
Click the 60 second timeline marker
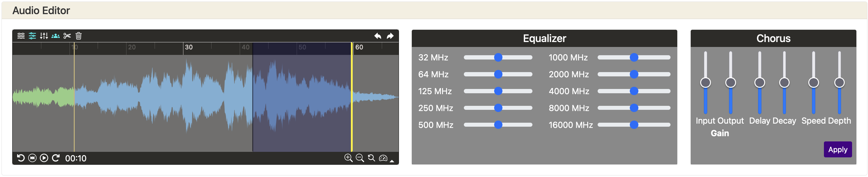[359, 47]
